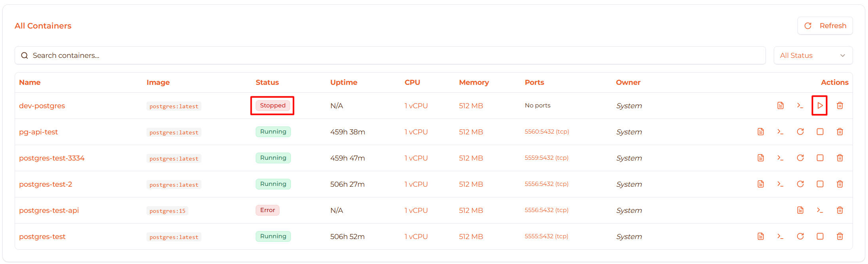Restart the postgres-test container
This screenshot has width=868, height=264.
click(x=800, y=236)
